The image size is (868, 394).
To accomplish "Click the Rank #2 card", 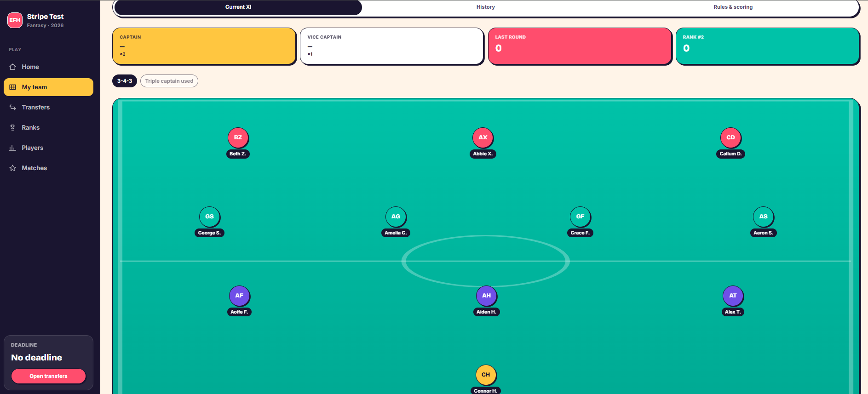I will point(767,46).
